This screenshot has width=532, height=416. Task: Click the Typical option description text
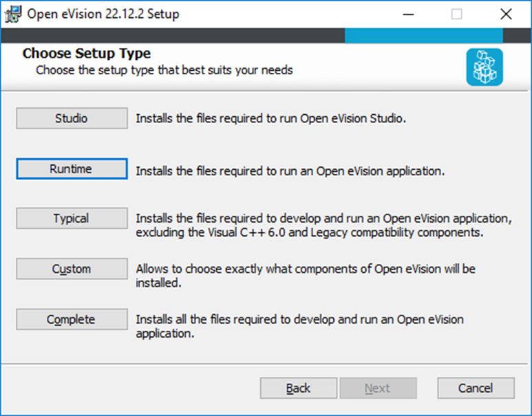point(323,225)
